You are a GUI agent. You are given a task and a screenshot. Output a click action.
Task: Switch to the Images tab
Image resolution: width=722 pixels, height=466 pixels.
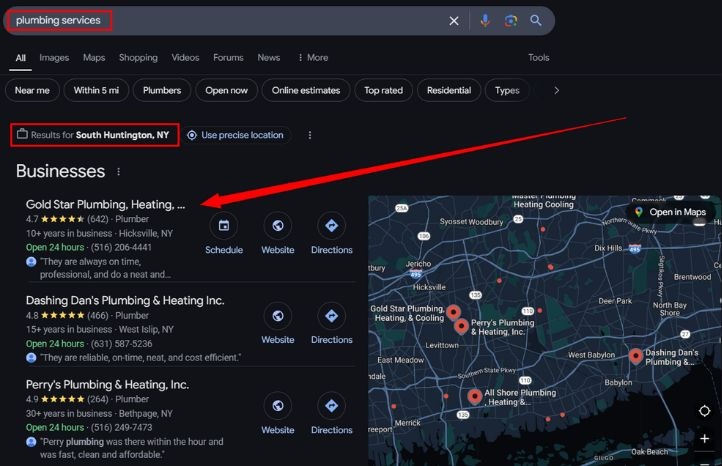coord(54,58)
